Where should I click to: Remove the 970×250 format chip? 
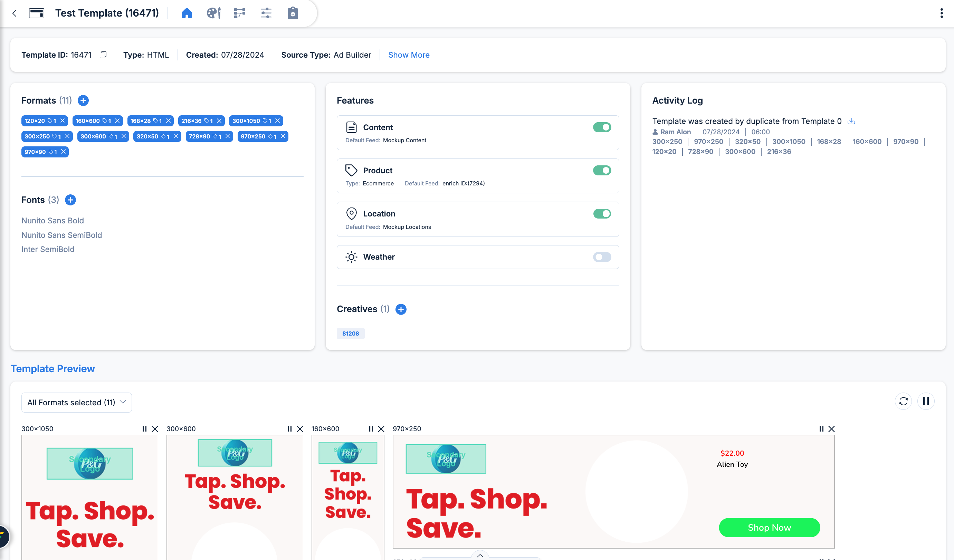(x=283, y=136)
